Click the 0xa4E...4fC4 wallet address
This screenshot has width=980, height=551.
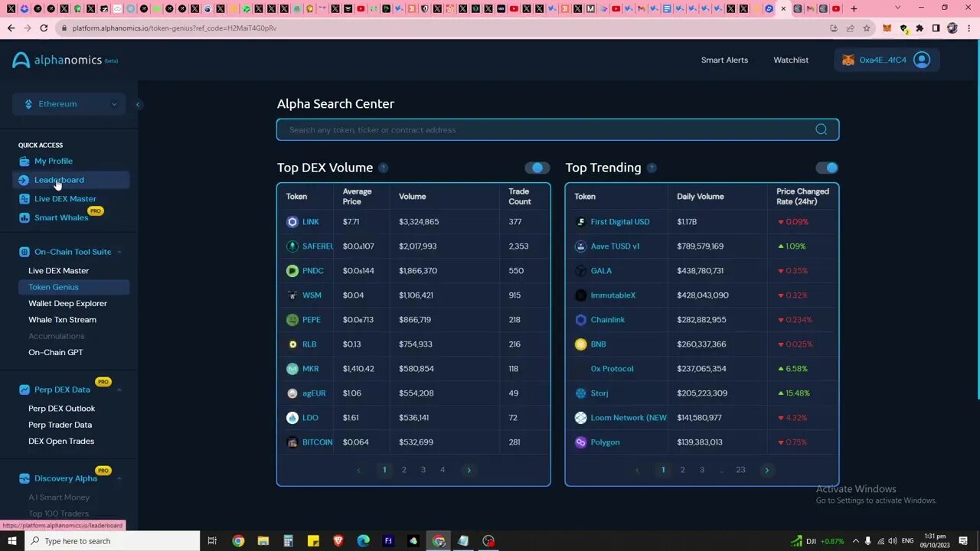(x=882, y=60)
